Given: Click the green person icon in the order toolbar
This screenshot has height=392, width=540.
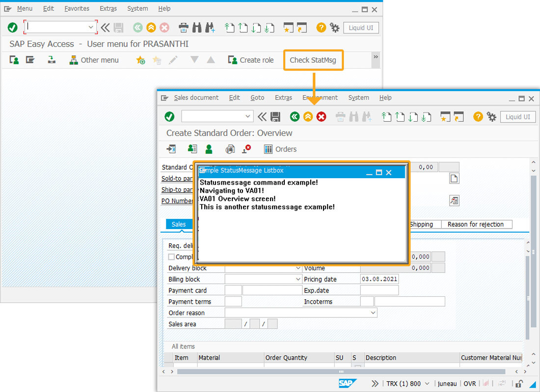Looking at the screenshot, I should click(209, 149).
